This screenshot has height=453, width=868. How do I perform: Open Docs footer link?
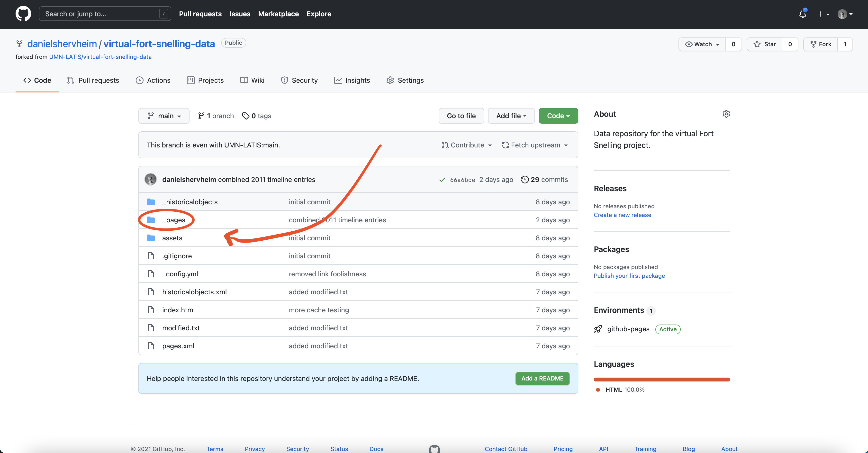point(376,449)
